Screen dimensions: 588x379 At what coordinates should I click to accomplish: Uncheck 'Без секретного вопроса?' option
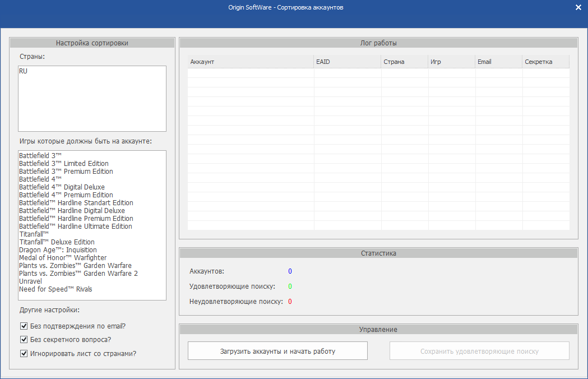pyautogui.click(x=24, y=340)
